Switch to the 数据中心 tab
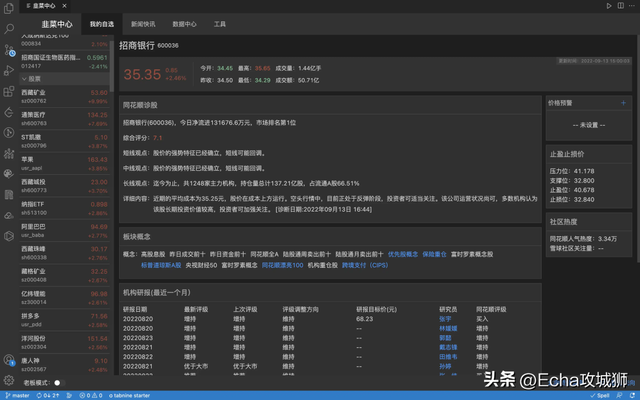 click(x=184, y=22)
